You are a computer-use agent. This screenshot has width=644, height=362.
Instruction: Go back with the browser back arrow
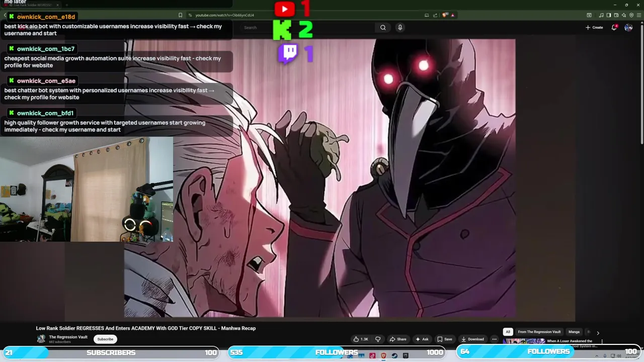[x=5, y=15]
